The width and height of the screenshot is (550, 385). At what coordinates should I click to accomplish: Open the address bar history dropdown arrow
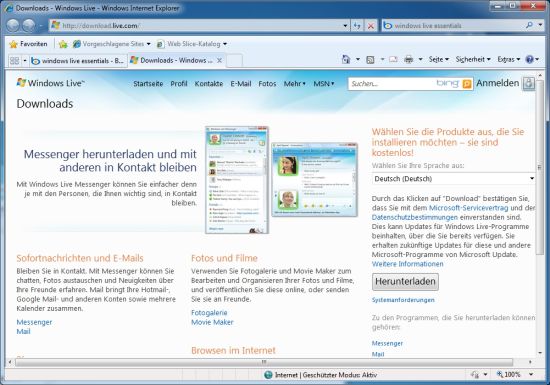coord(345,26)
